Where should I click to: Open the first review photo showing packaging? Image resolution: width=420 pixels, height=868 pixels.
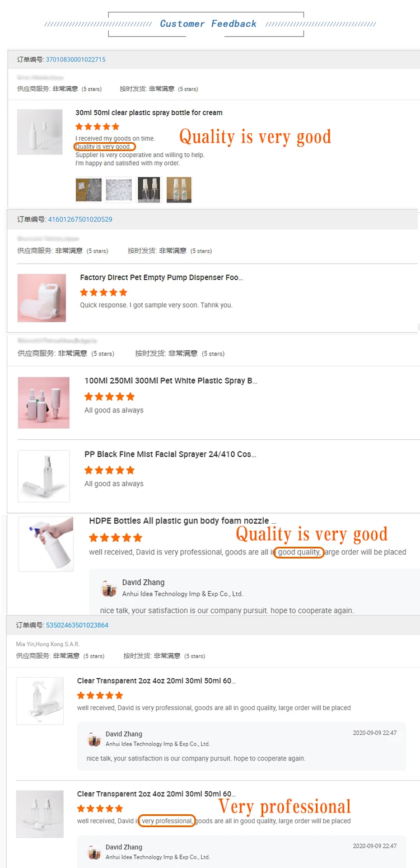(x=88, y=190)
